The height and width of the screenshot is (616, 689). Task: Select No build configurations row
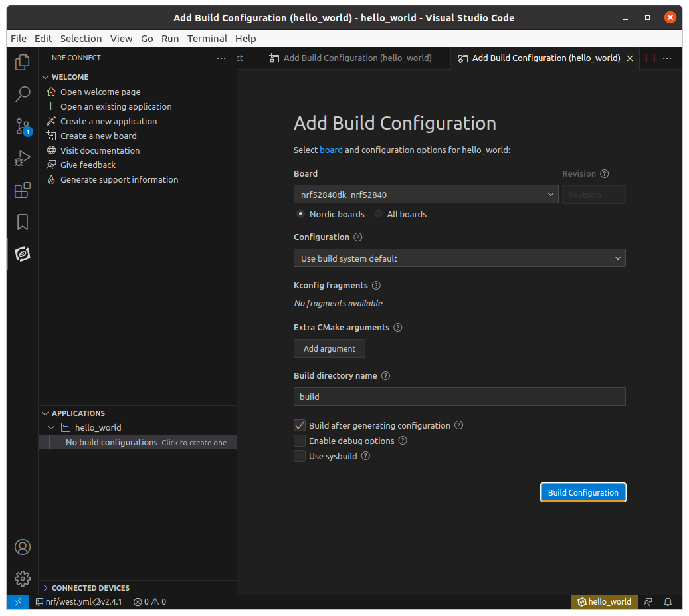tap(138, 443)
